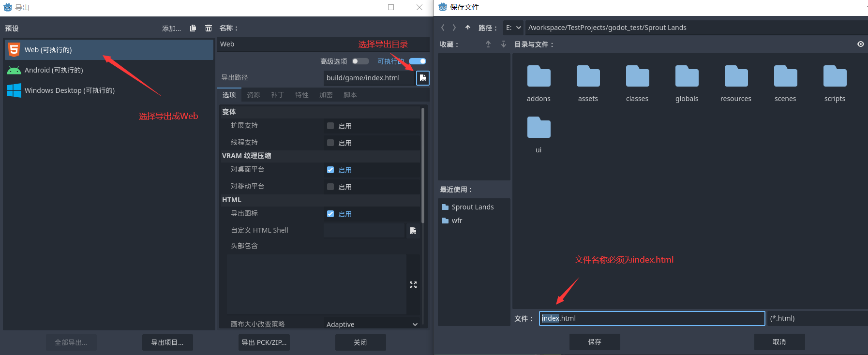Viewport: 868px width, 355px height.
Task: Select the Android export preset
Action: (54, 70)
